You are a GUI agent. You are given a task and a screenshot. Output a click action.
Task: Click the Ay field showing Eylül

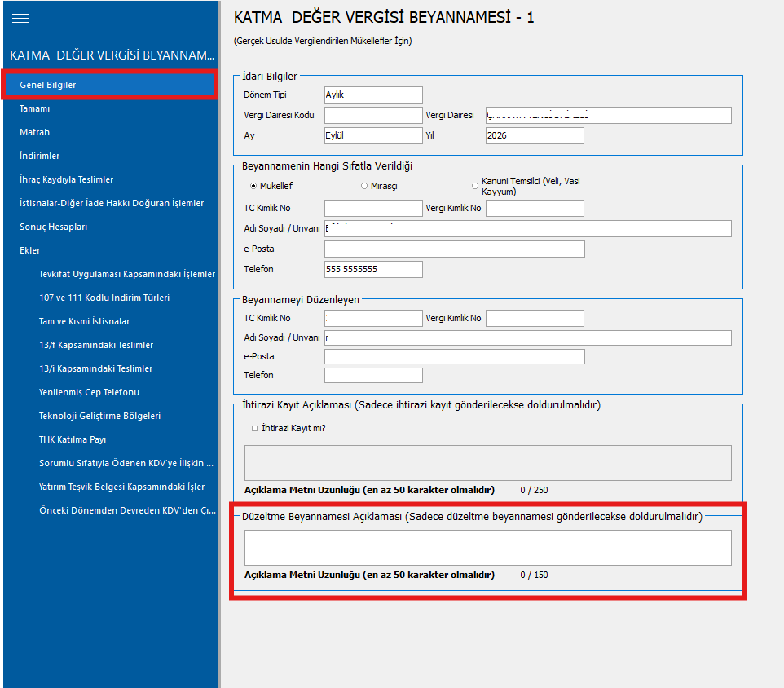coord(373,135)
